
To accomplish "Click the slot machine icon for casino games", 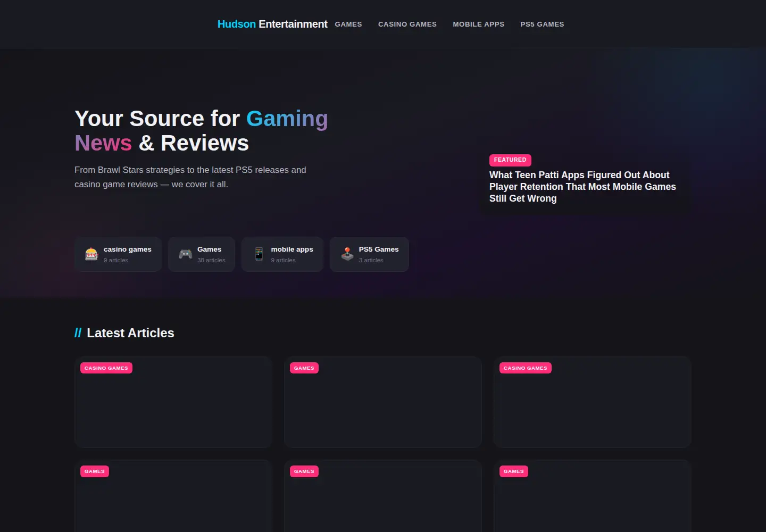I will pyautogui.click(x=91, y=254).
